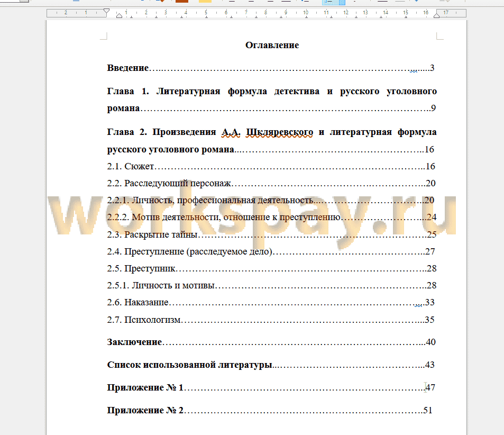The height and width of the screenshot is (435, 504).
Task: Click the underlined initials 'А.А.'
Action: pyautogui.click(x=231, y=132)
